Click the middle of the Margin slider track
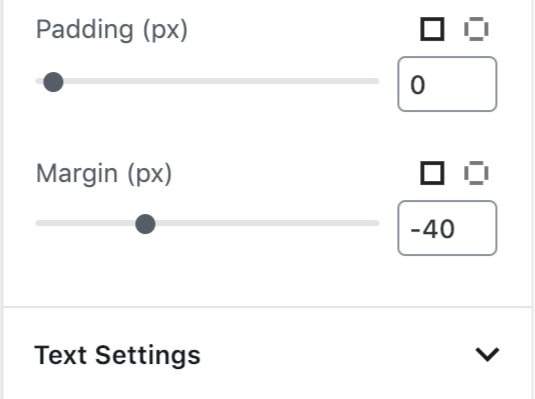This screenshot has width=535, height=399. point(207,223)
